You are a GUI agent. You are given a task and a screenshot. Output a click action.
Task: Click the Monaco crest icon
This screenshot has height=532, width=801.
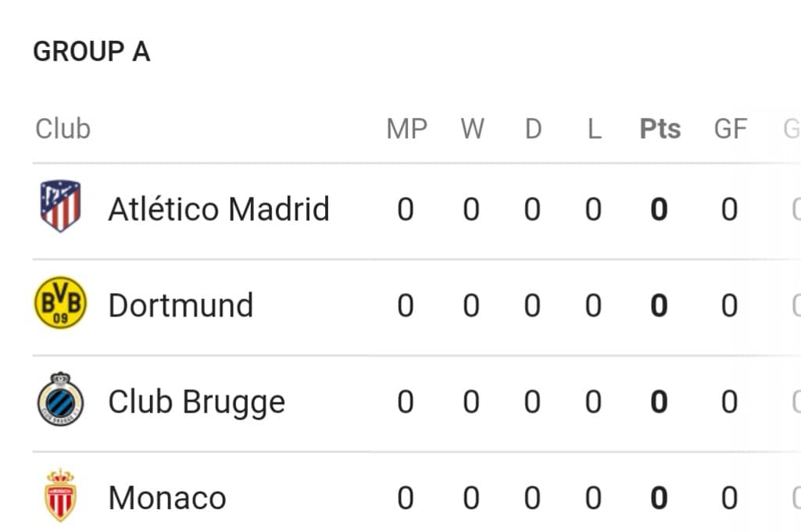coord(60,495)
